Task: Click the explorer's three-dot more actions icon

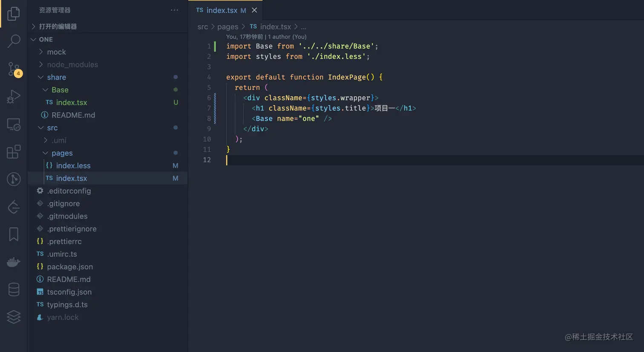Action: [x=175, y=10]
